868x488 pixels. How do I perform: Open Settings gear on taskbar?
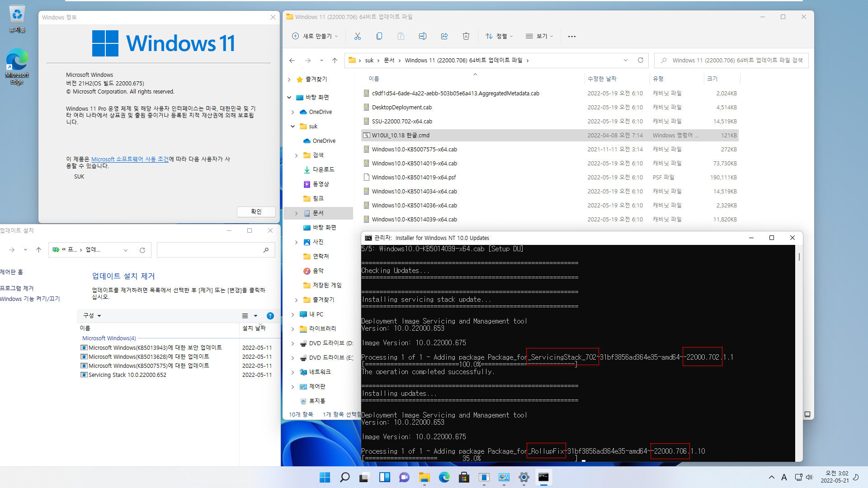(524, 477)
